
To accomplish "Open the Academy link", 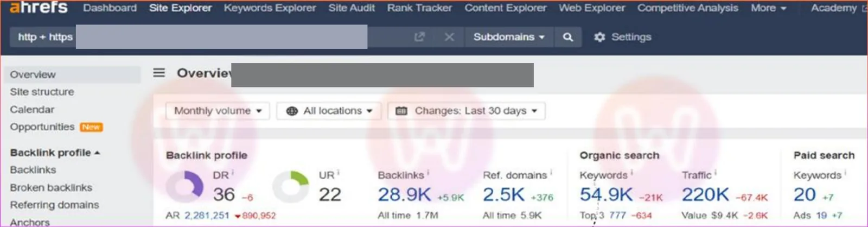I will click(838, 8).
